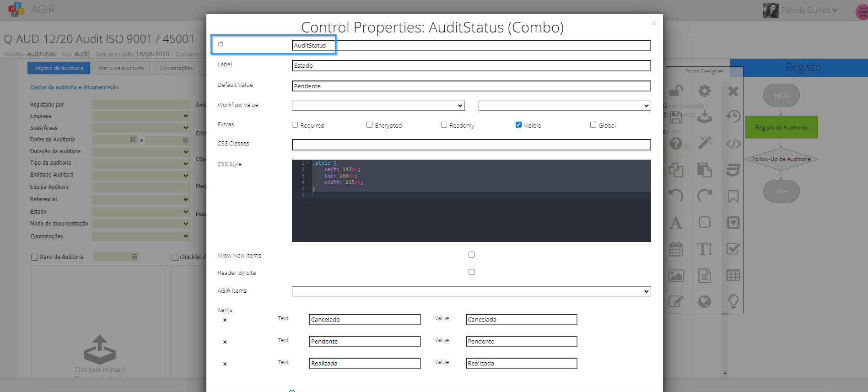Expand the Patrícia Quinaz user menu
Viewport: 868px width, 392px height.
tap(809, 10)
